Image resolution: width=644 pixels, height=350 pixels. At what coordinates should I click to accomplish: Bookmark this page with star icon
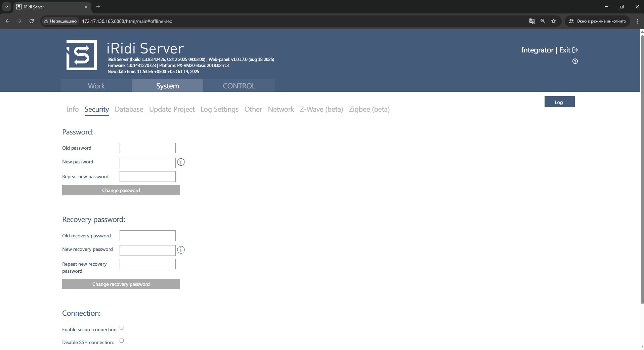(554, 21)
